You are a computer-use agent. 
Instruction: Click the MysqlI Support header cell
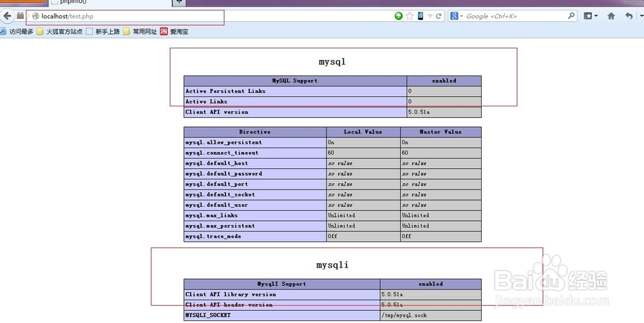(281, 284)
